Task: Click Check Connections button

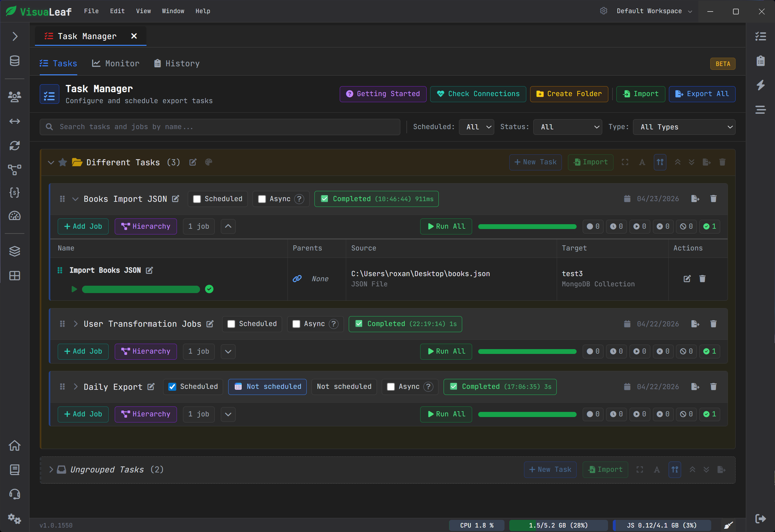Action: (478, 94)
